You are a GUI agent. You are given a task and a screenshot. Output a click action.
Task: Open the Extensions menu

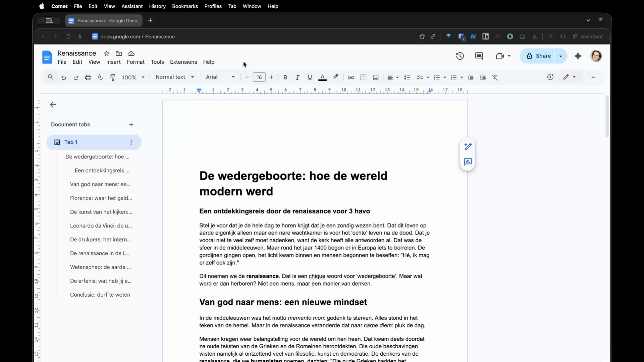(183, 62)
